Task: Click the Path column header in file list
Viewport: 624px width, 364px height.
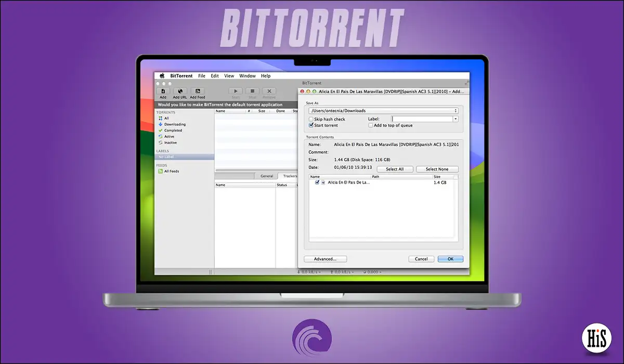Action: tap(401, 177)
